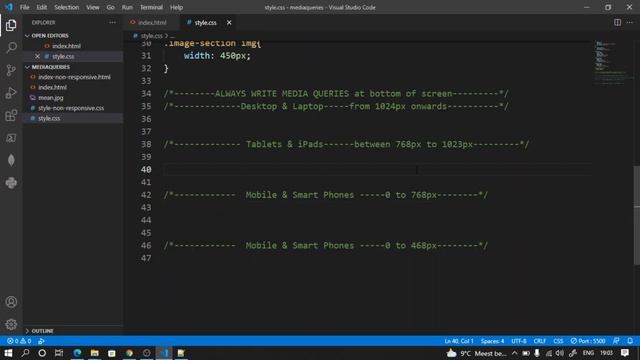Open ENG language switcher in tray

[588, 353]
